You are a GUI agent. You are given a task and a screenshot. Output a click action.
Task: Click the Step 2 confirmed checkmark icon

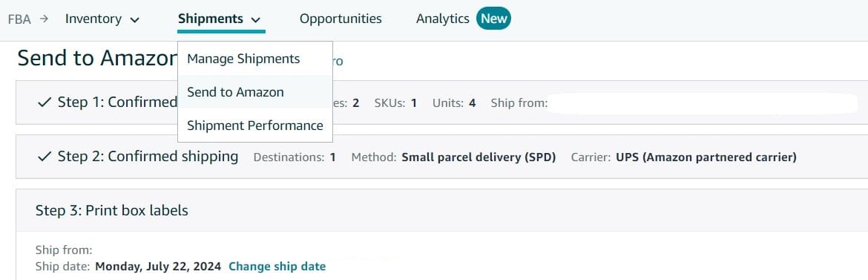(45, 157)
